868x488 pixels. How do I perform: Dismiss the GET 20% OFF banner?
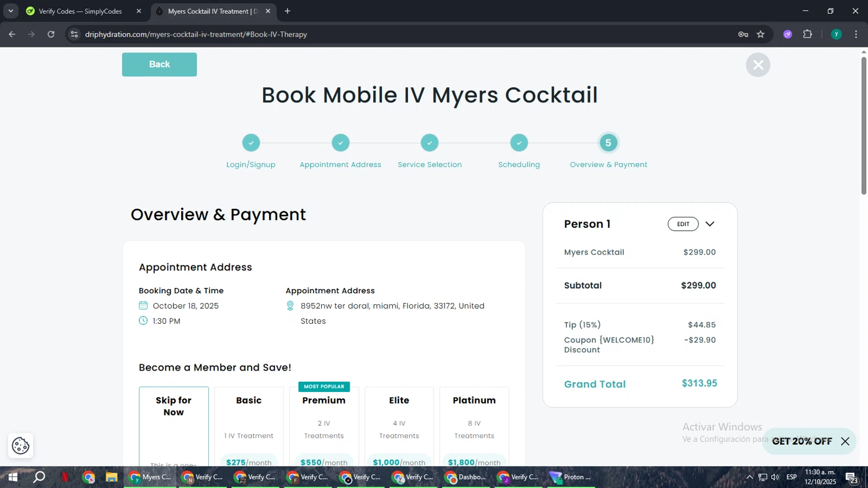[845, 441]
